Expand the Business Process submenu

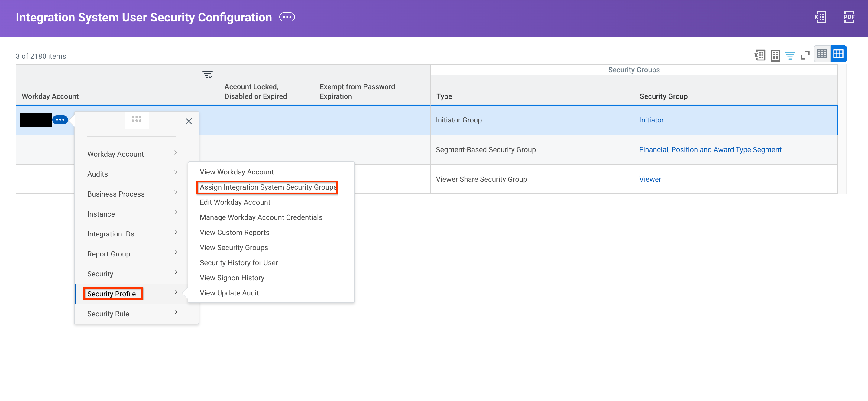coord(132,194)
